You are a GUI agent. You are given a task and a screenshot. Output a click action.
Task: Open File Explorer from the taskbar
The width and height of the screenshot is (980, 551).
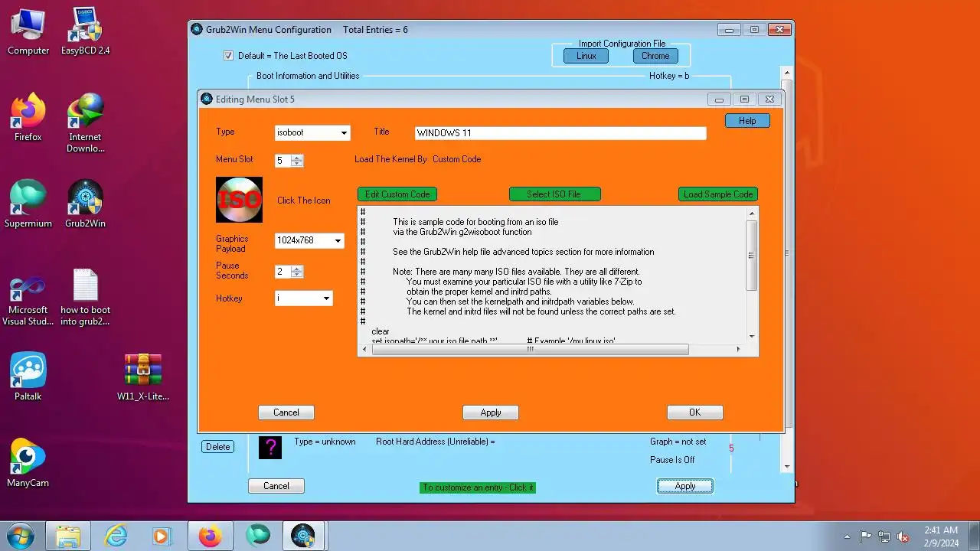point(68,536)
